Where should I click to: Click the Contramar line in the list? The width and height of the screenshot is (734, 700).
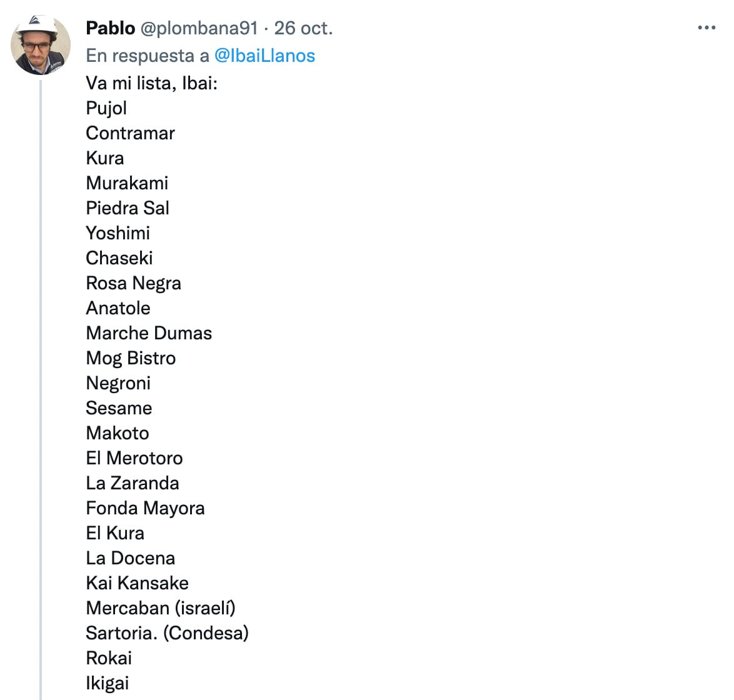tap(130, 133)
